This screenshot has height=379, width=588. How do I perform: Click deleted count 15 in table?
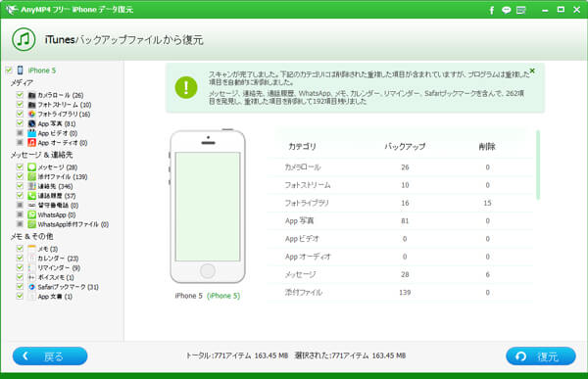point(487,203)
